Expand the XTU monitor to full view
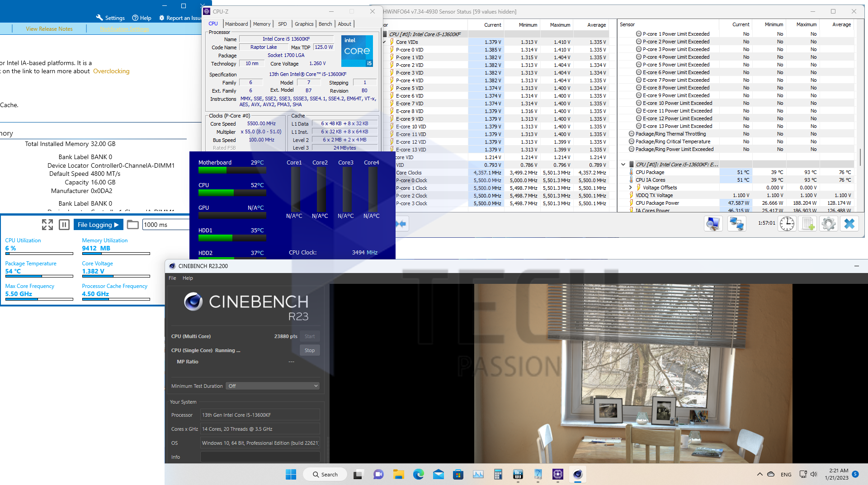 click(47, 225)
